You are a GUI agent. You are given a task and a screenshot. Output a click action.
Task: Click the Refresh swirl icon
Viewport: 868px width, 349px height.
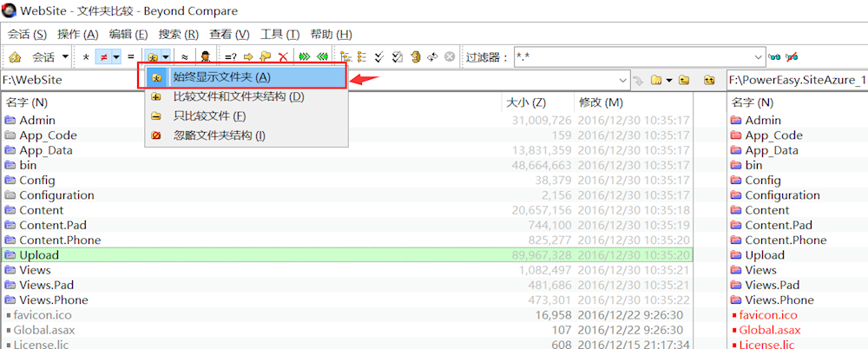click(416, 56)
